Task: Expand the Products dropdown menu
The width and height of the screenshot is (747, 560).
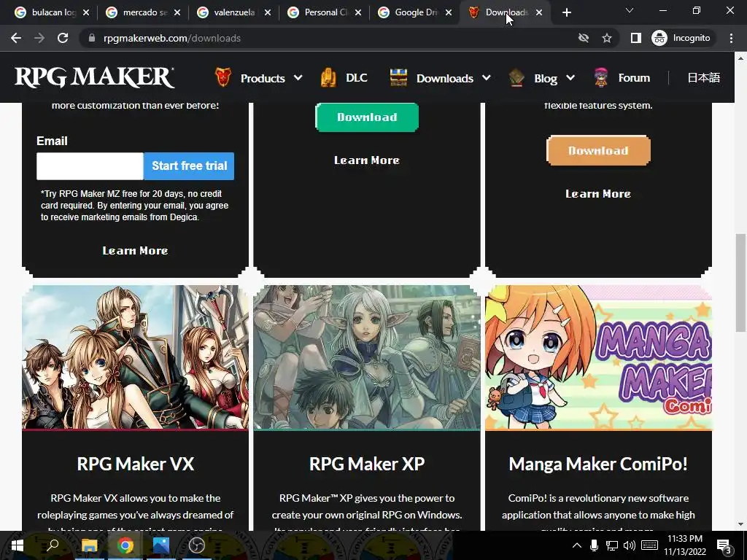Action: pyautogui.click(x=298, y=77)
